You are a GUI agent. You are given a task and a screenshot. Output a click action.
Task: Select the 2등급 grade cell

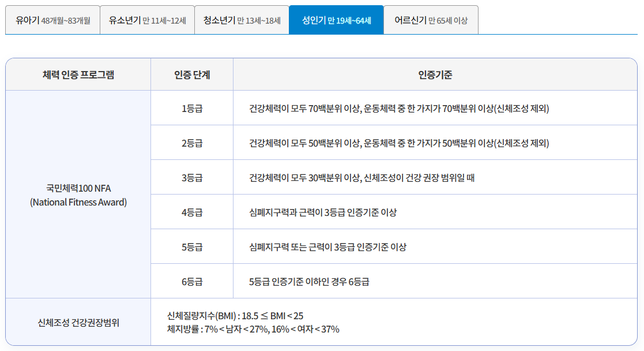coord(191,142)
